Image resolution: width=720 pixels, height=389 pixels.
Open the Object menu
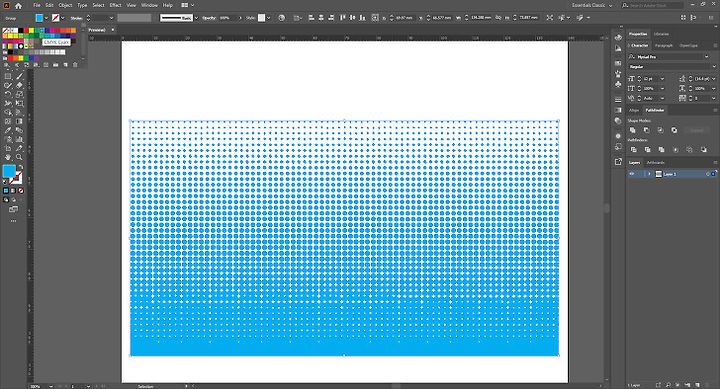point(65,5)
